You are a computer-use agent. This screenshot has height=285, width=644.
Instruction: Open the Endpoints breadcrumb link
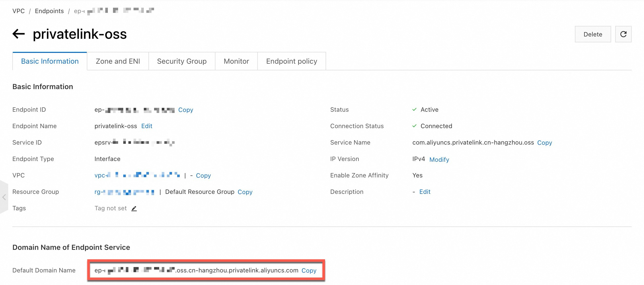pos(49,11)
